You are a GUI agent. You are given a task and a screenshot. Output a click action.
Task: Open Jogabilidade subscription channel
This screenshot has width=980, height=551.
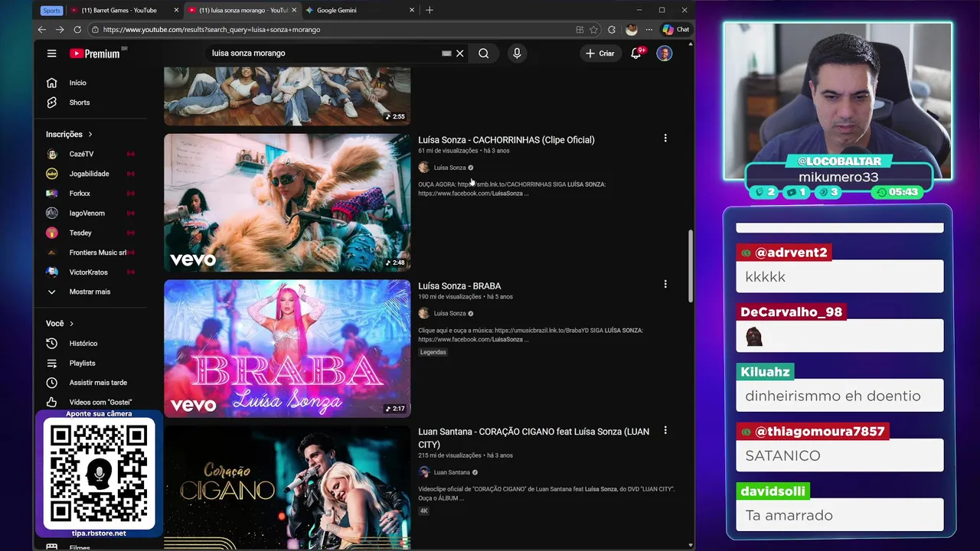click(91, 174)
